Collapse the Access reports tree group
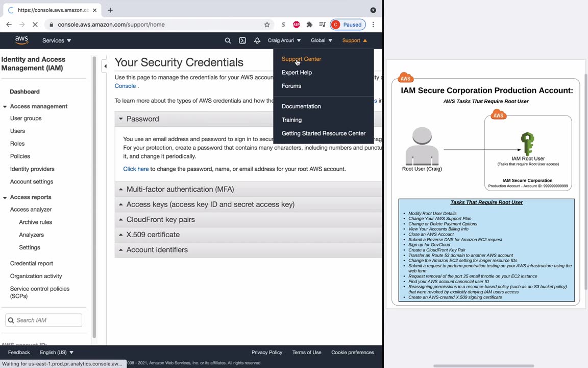The width and height of the screenshot is (588, 368). 5,197
